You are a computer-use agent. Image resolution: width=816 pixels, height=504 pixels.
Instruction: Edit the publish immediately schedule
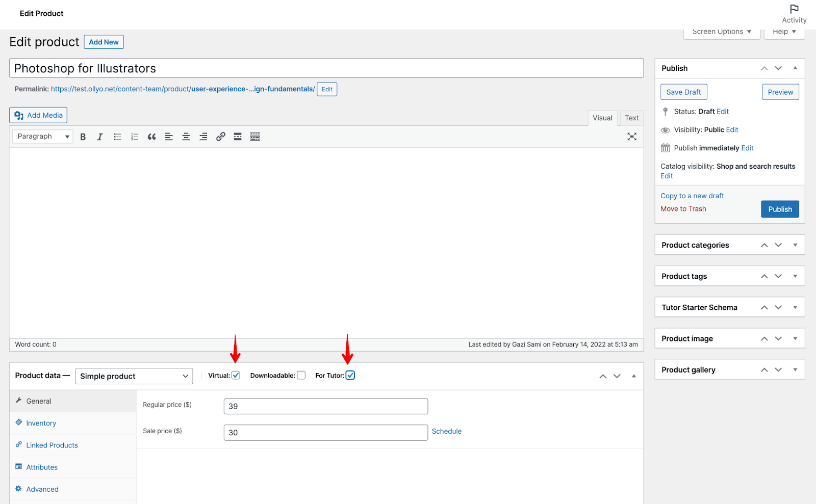[x=747, y=148]
